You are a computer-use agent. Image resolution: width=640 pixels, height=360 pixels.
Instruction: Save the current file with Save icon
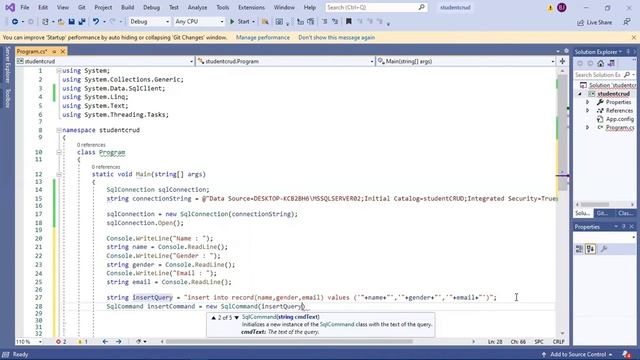point(71,22)
